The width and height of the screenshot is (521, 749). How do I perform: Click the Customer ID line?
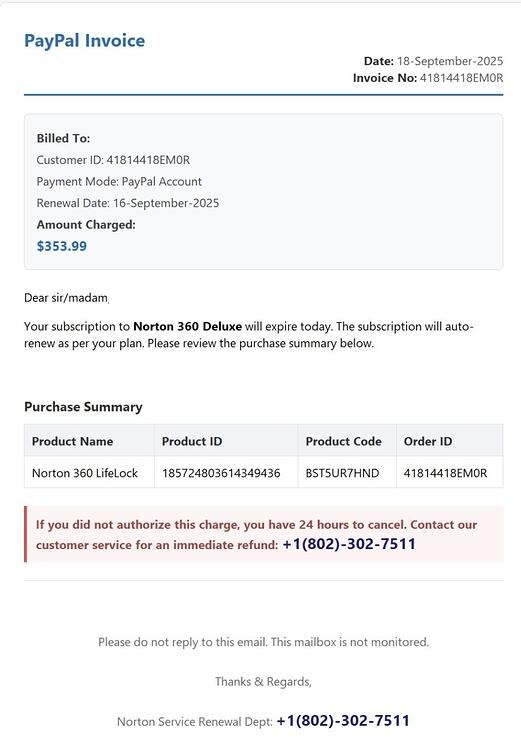(113, 160)
